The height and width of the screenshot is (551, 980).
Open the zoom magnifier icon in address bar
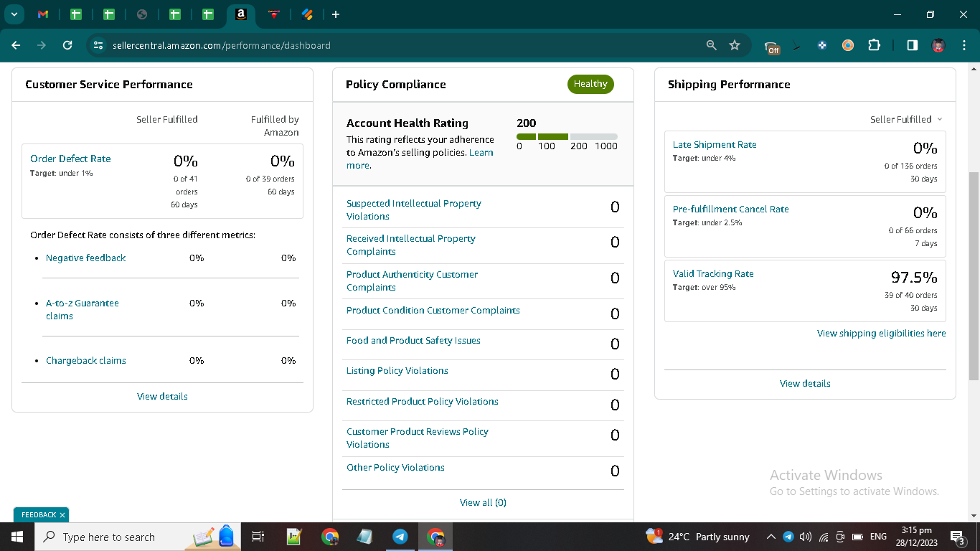point(712,45)
